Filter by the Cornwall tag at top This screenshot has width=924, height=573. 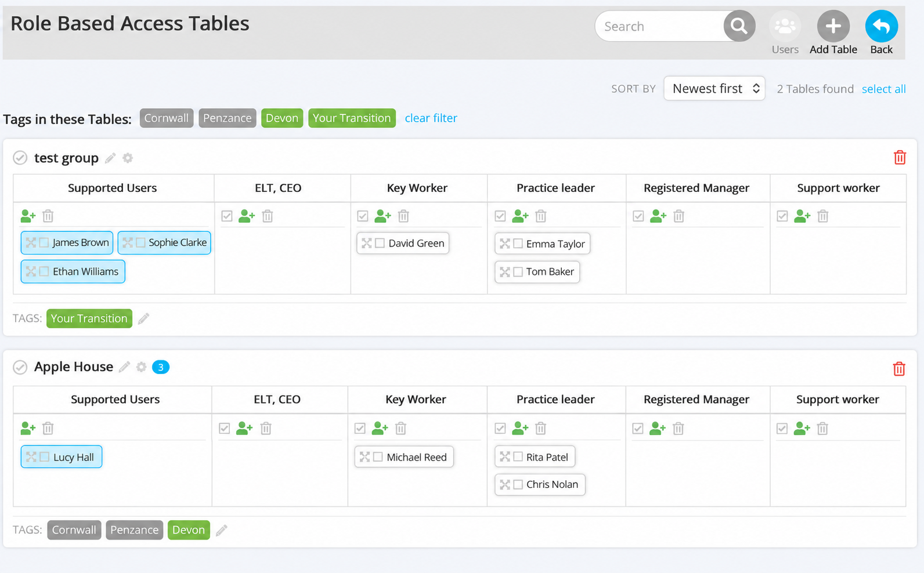click(167, 118)
